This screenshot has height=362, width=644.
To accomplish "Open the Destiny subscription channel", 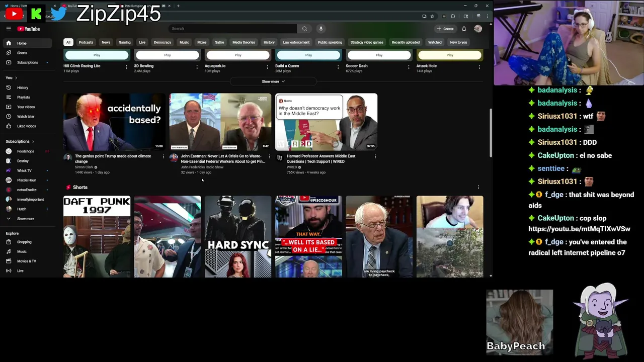I will pos(28,161).
